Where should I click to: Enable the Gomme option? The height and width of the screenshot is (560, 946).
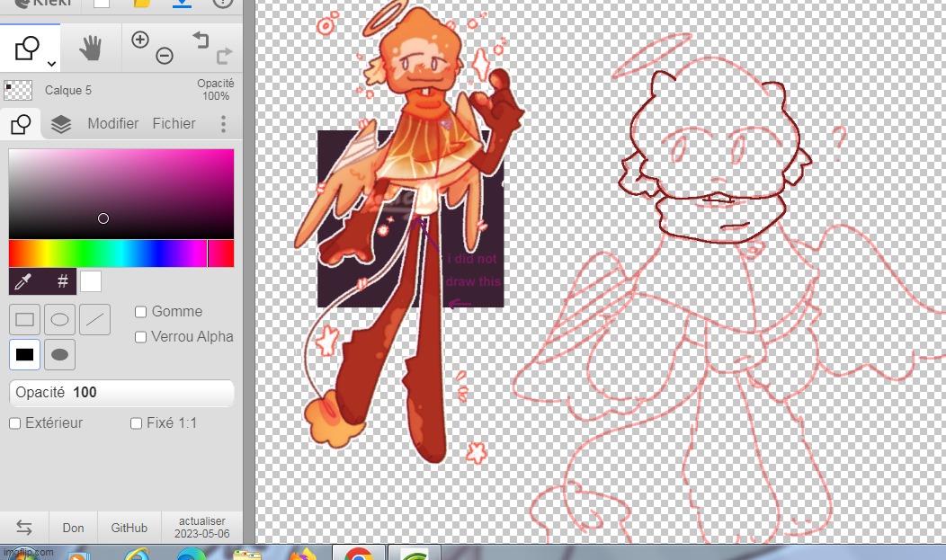140,311
